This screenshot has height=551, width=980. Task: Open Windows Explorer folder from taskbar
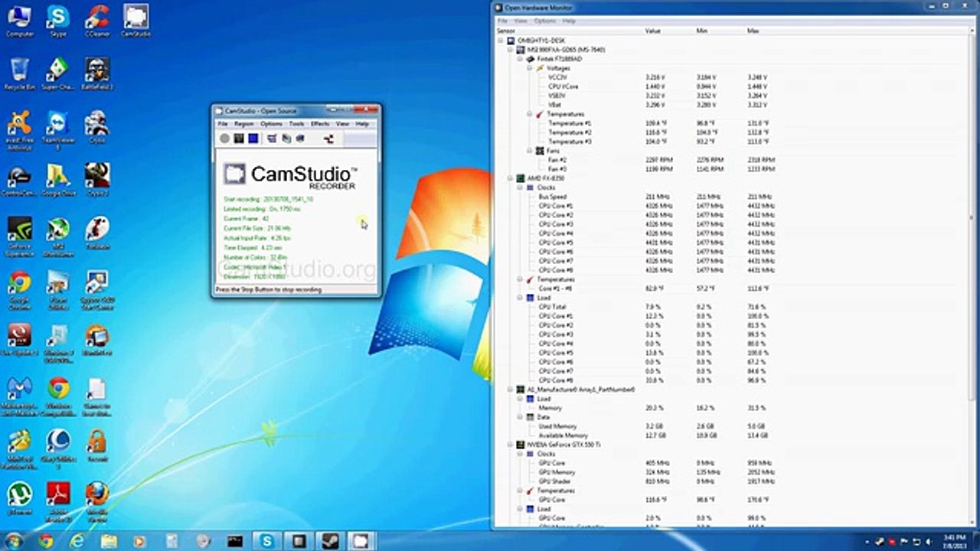point(109,541)
